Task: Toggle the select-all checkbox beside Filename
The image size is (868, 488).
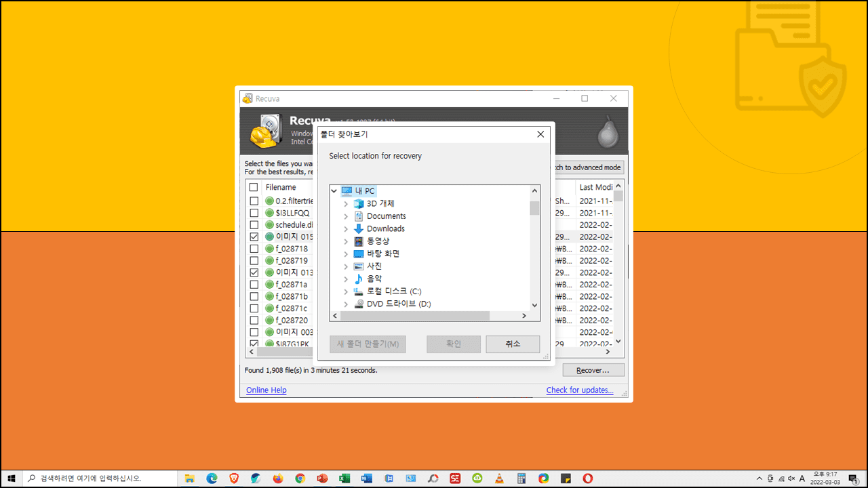Action: coord(254,188)
